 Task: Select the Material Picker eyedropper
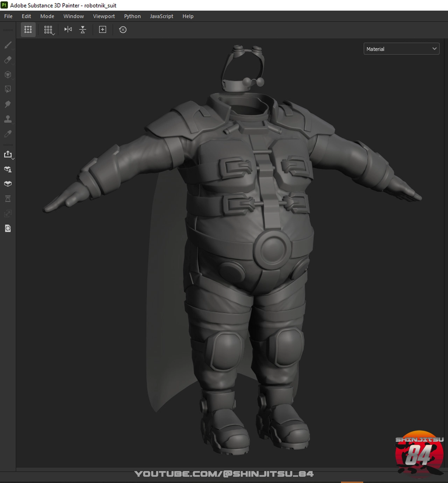click(x=8, y=134)
